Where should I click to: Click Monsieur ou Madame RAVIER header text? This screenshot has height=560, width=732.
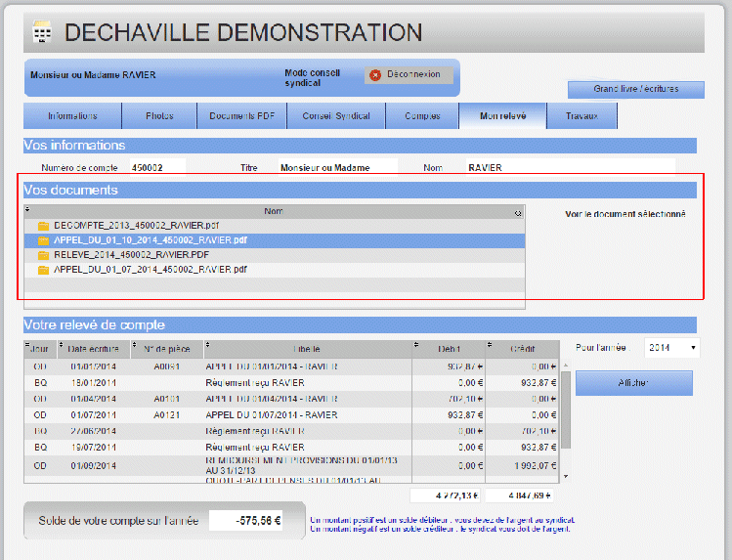93,75
